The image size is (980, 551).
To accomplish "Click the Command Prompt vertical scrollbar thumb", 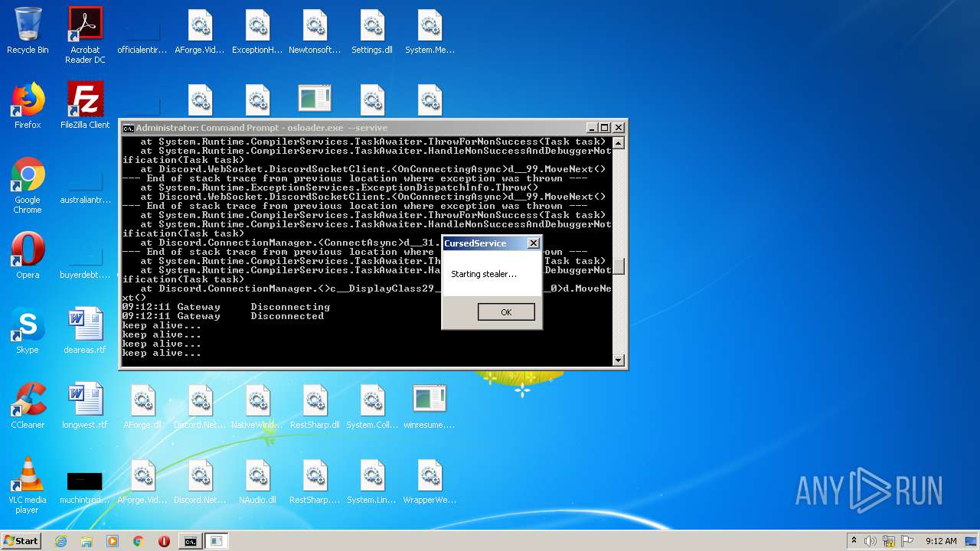I will coord(619,266).
